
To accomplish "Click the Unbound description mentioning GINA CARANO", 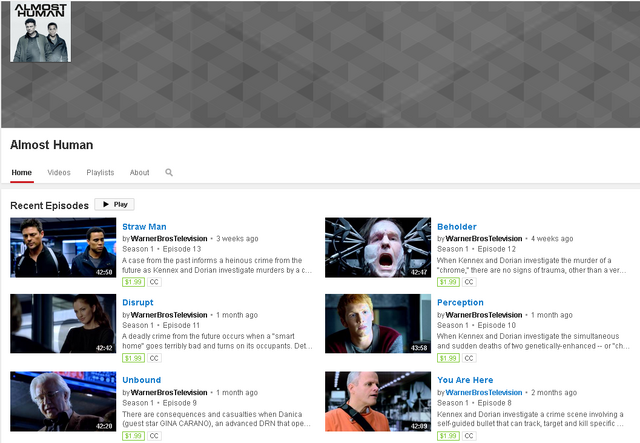I will (216, 419).
